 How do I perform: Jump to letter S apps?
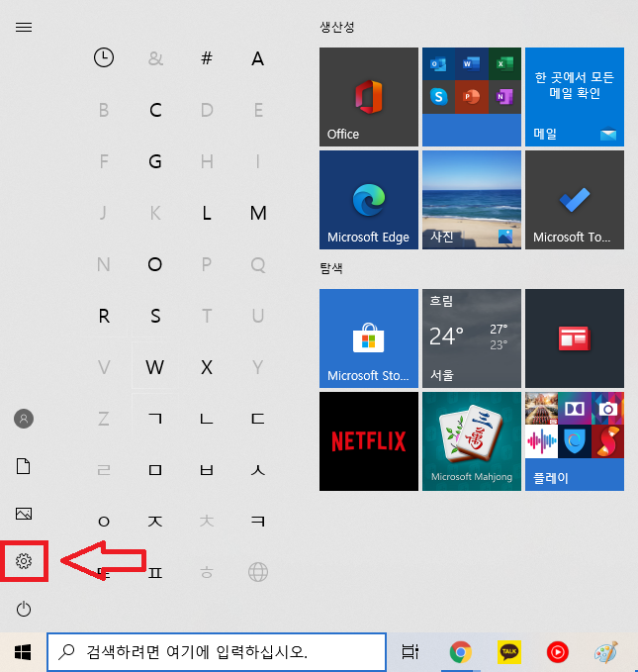pos(155,316)
